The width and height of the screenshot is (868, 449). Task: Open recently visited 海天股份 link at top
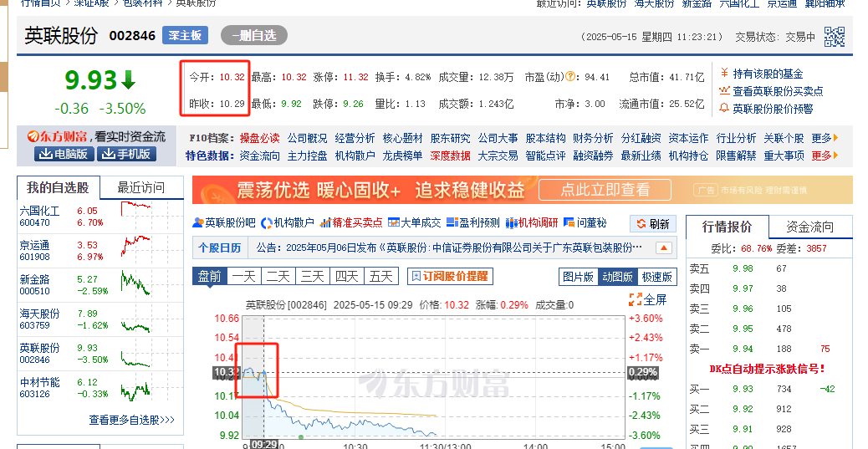click(x=654, y=3)
